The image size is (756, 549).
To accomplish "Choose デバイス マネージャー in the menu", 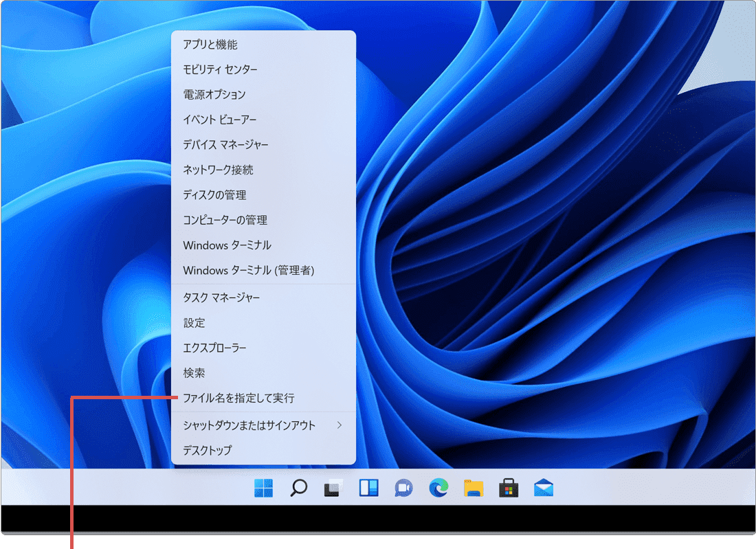I will (x=225, y=145).
